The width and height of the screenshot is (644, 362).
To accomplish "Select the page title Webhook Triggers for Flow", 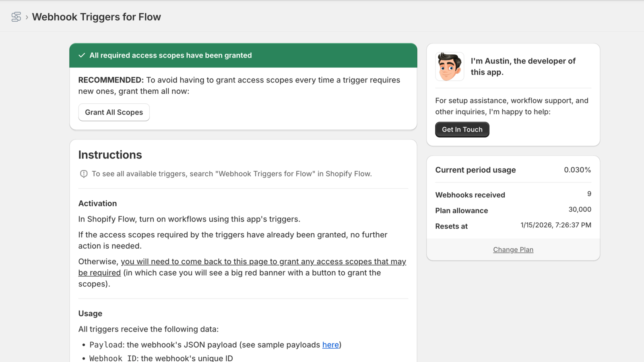I will click(x=96, y=17).
